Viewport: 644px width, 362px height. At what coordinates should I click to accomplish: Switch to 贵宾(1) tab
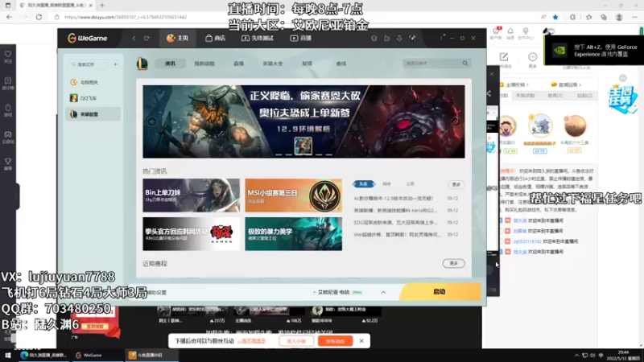[555, 96]
